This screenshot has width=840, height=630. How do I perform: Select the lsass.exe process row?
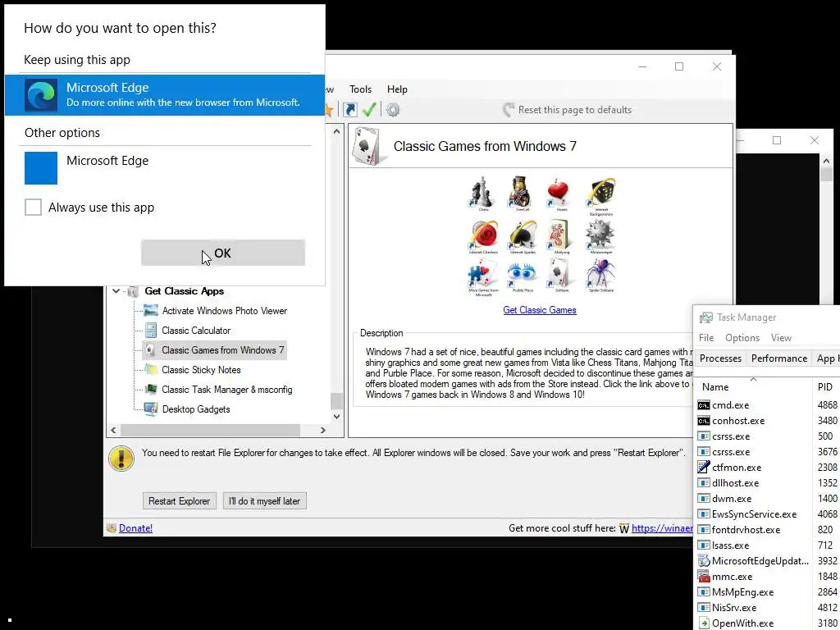768,546
